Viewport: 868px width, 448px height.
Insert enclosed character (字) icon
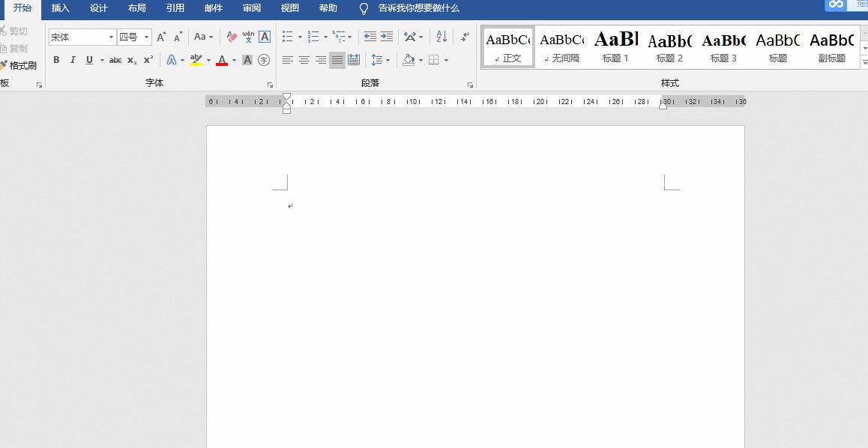pyautogui.click(x=264, y=60)
